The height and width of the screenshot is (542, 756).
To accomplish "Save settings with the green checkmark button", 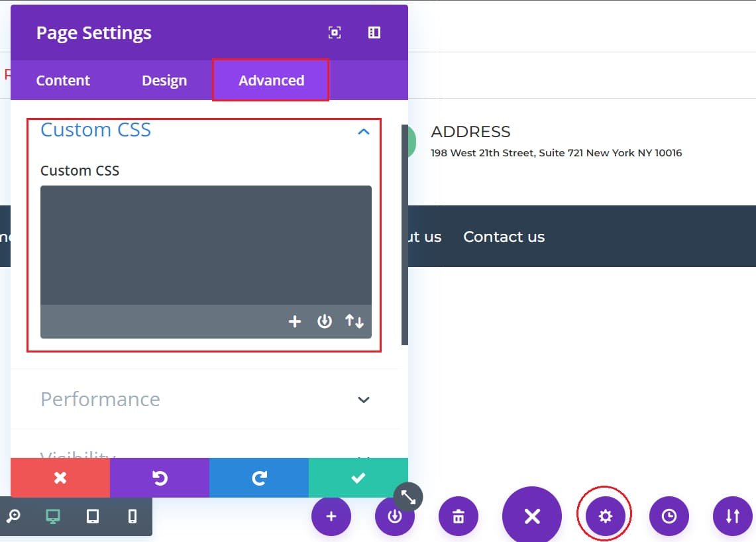I will [x=358, y=477].
